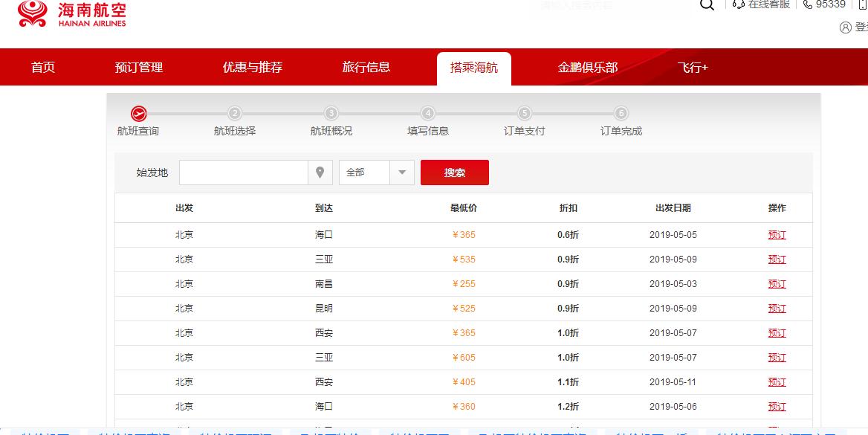
Task: Click the ¥360 price cell
Action: 464,407
